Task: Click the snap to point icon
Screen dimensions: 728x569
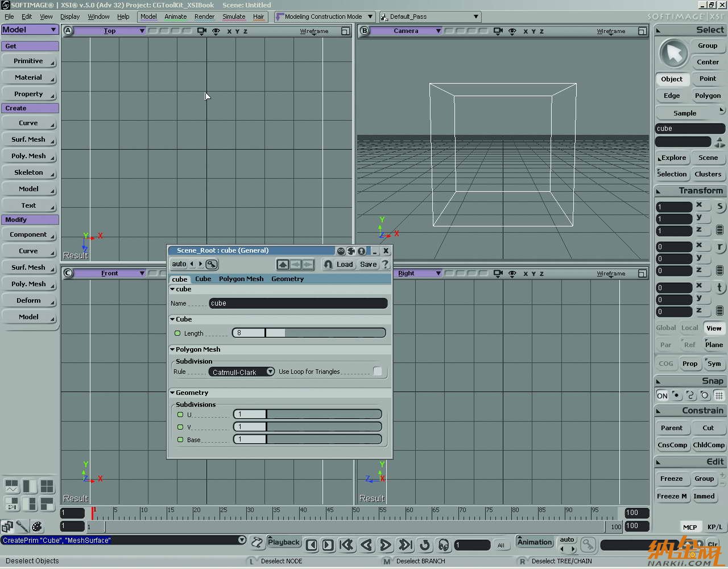Action: (x=676, y=395)
